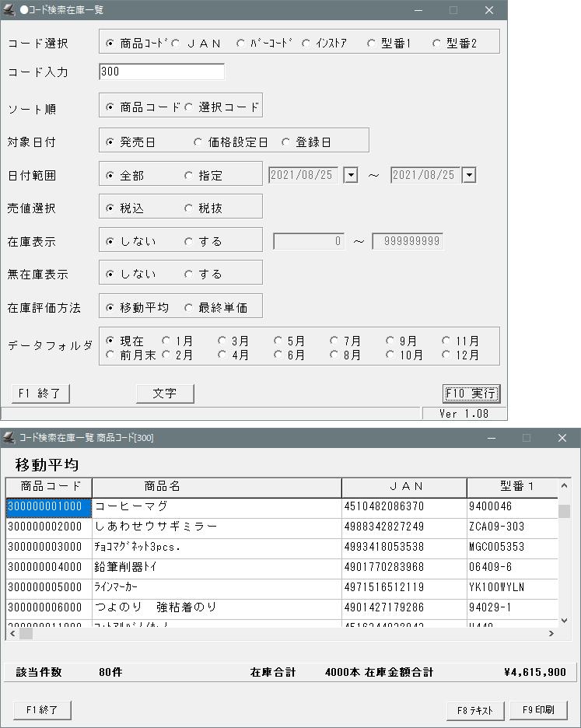Screen dimensions: 581x728
Task: Click the app icon in the results window title bar
Action: coord(10,438)
